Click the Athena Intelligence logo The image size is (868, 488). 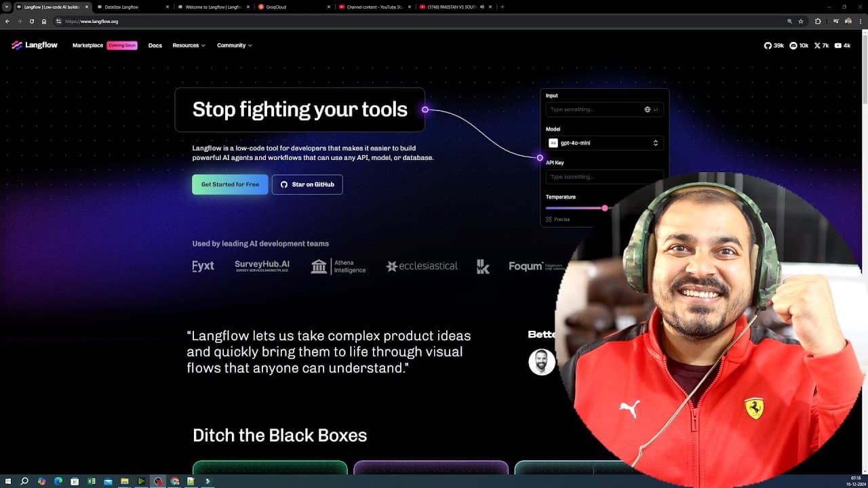coord(338,266)
